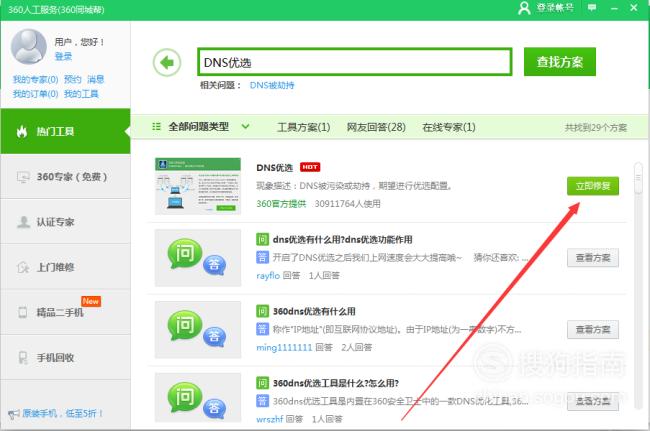Select 认证专家 in the sidebar
The width and height of the screenshot is (650, 431).
click(65, 222)
